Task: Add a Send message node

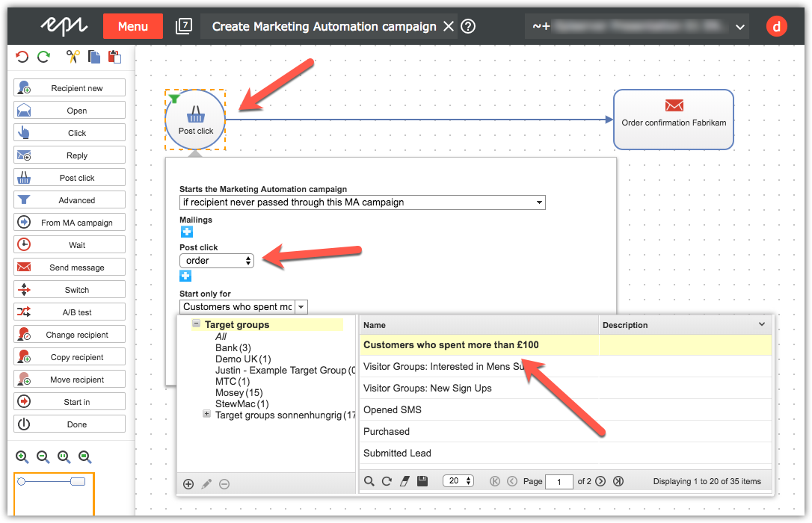Action: [x=70, y=267]
